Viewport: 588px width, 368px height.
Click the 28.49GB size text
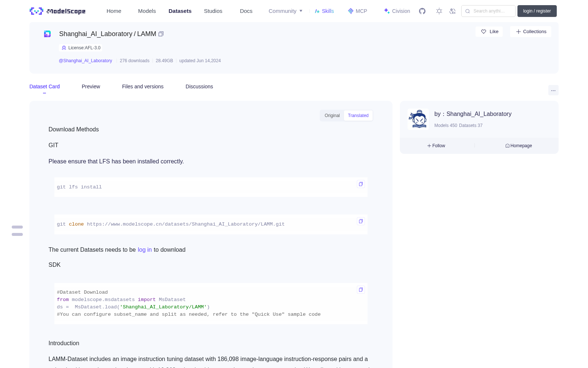(x=164, y=61)
